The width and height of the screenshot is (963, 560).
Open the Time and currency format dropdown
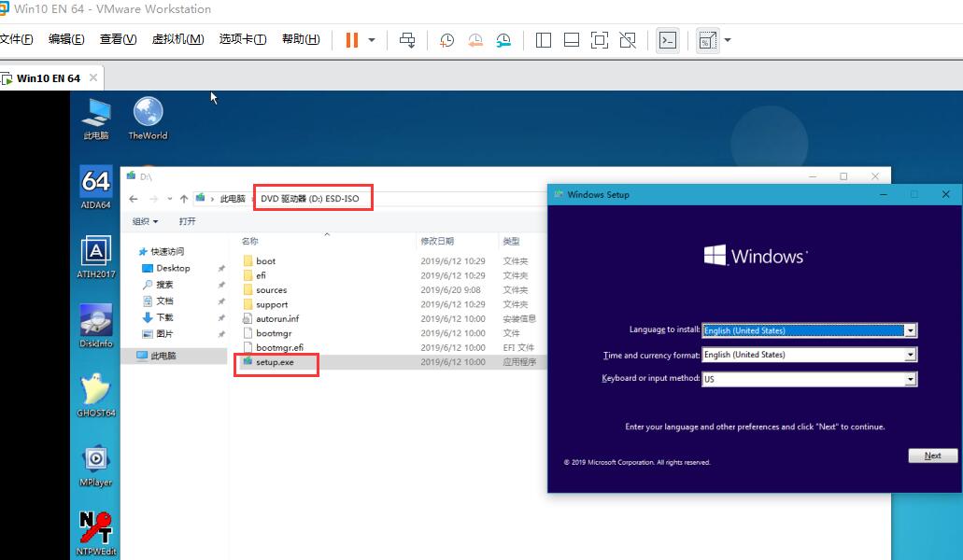pos(910,355)
